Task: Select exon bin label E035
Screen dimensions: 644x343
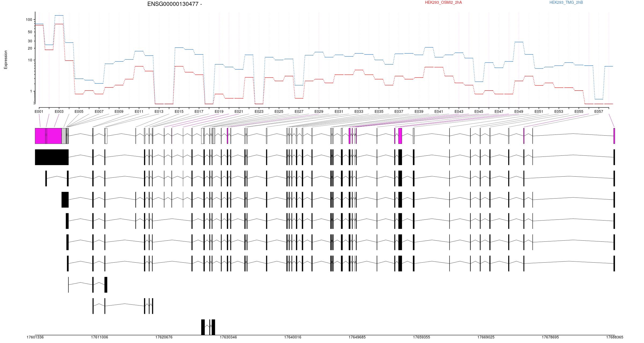Action: (379, 111)
